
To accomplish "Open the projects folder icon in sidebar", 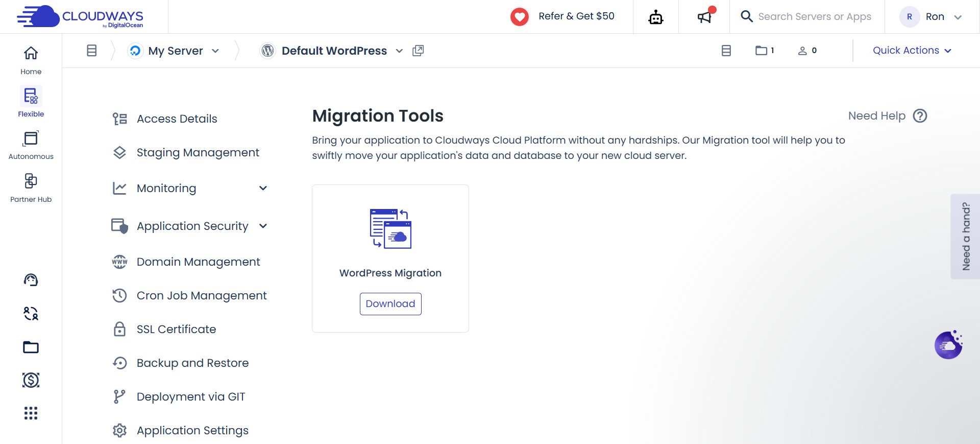I will click(31, 347).
